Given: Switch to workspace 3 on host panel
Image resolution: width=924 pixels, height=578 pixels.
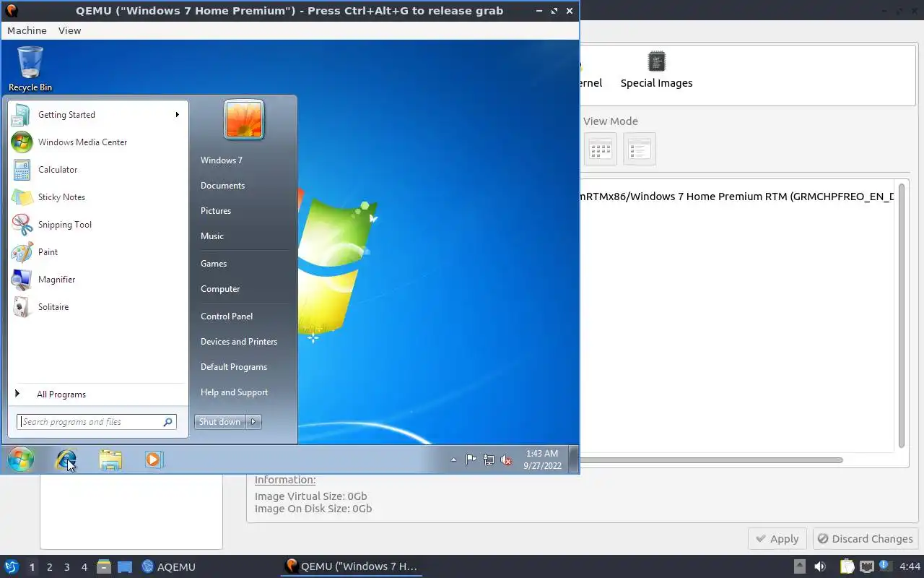Looking at the screenshot, I should (67, 567).
